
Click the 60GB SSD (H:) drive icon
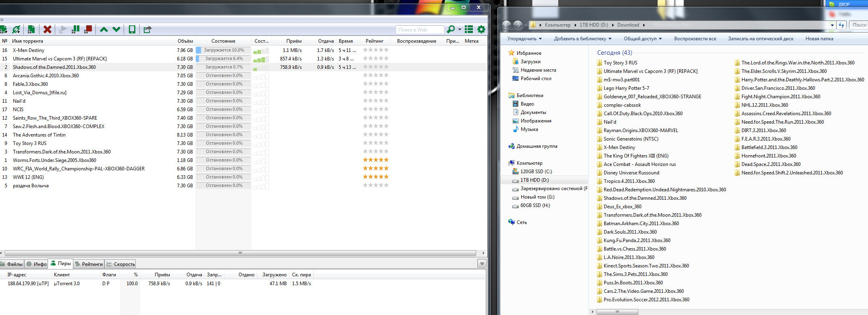point(515,205)
